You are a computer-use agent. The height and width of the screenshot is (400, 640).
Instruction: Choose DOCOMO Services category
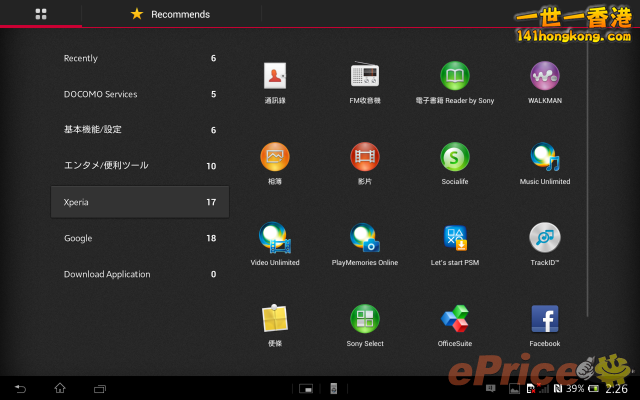[140, 94]
